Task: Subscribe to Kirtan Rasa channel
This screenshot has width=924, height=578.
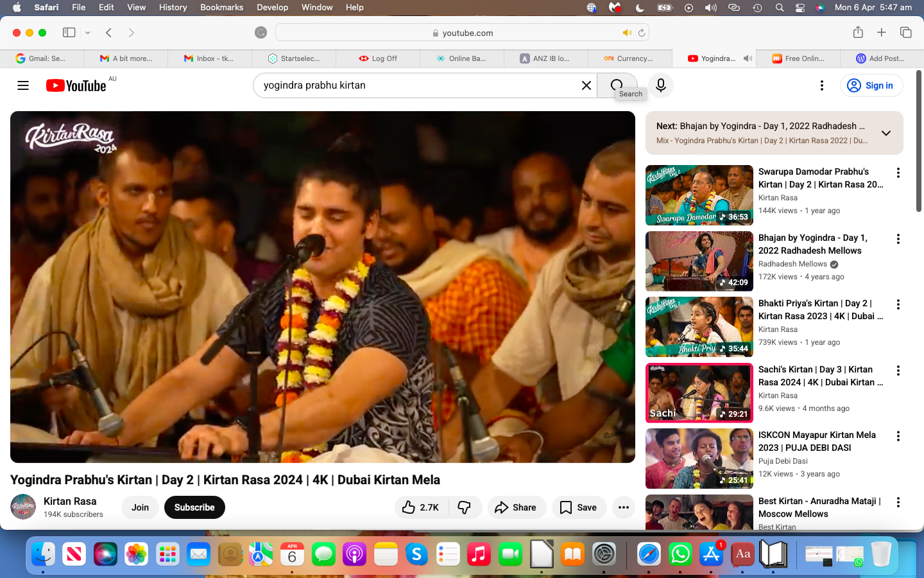Action: click(194, 507)
